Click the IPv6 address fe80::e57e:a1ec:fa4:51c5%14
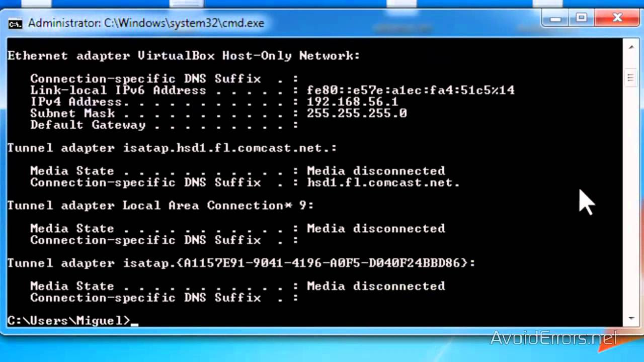 coord(410,90)
